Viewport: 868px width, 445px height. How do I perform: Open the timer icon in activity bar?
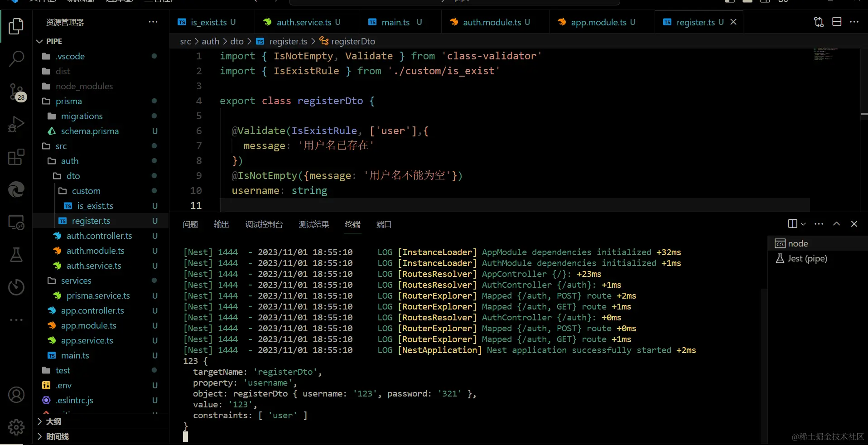16,287
